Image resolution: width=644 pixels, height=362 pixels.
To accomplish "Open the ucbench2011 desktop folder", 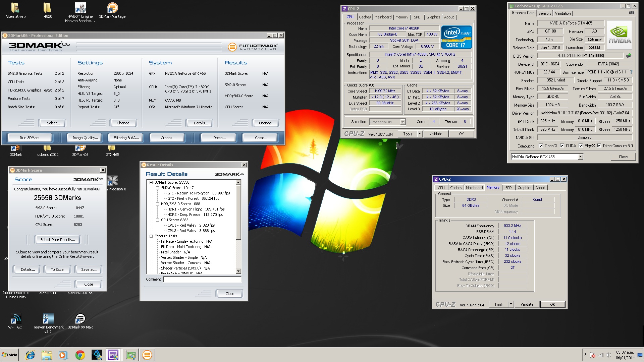I will [x=48, y=150].
